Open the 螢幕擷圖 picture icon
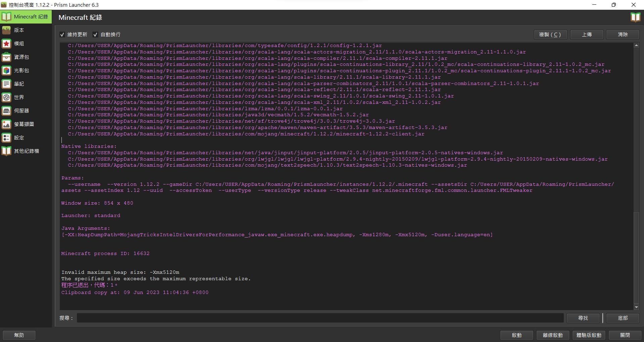Viewport: 644px width, 342px height. (x=6, y=124)
